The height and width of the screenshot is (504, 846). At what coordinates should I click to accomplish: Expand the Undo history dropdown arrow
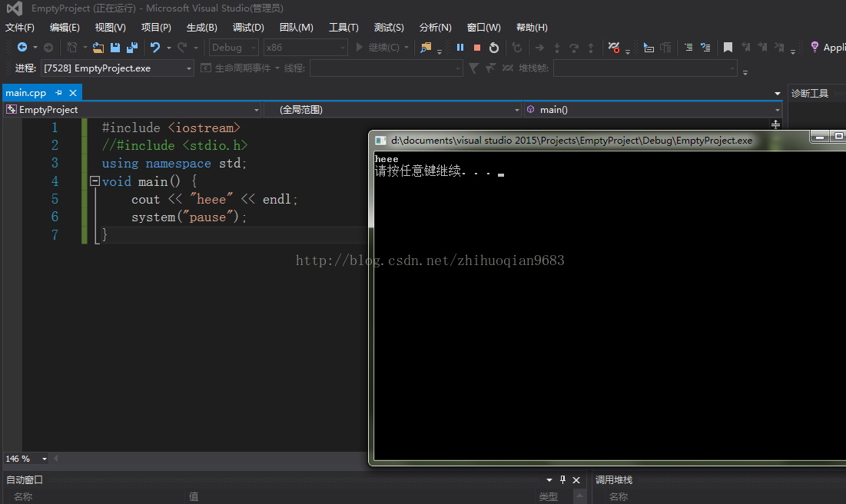(169, 48)
